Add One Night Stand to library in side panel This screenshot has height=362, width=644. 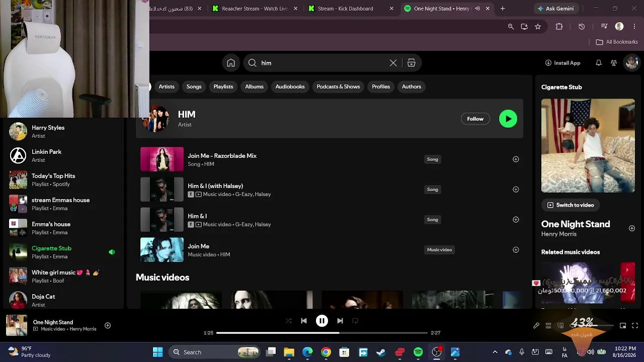pos(632,228)
